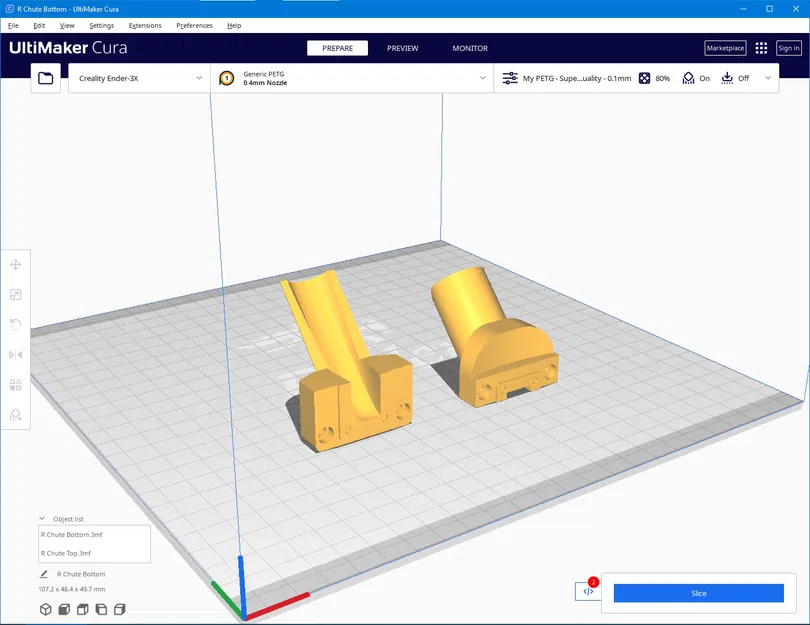This screenshot has height=625, width=810.
Task: Click the support On indicator
Action: (x=696, y=79)
